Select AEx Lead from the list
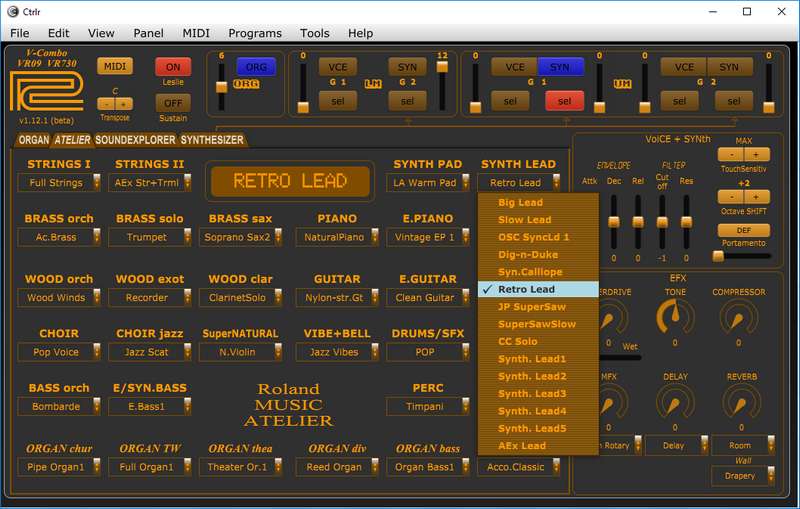This screenshot has width=800, height=509. (538, 446)
